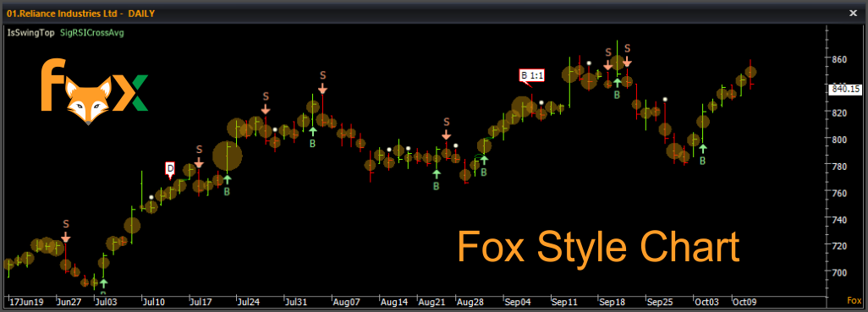Screen dimensions: 868x312
Task: Click the orange Fox label bottom right
Action: [x=854, y=301]
